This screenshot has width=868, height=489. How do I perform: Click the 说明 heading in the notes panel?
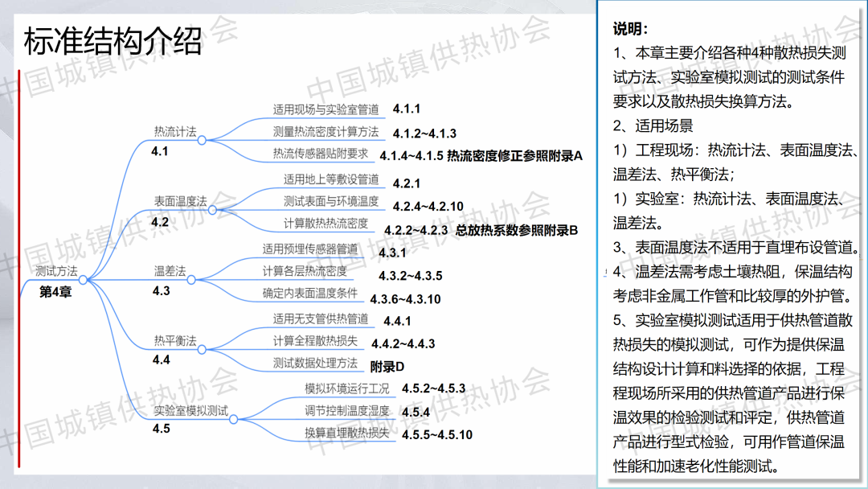pyautogui.click(x=630, y=30)
